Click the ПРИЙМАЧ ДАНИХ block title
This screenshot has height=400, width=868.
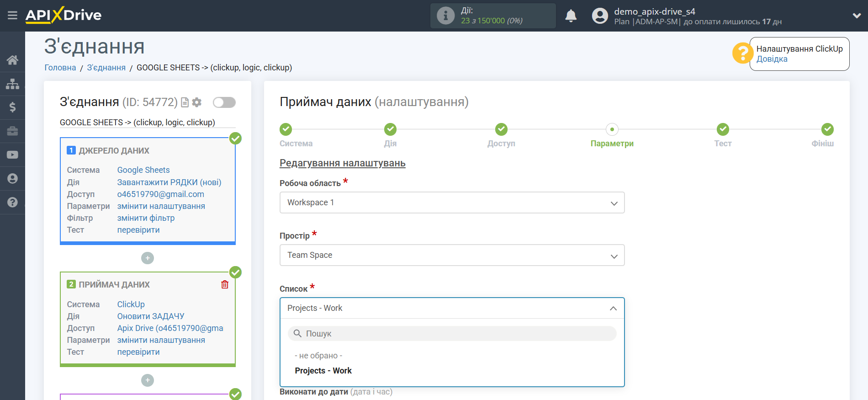point(114,285)
